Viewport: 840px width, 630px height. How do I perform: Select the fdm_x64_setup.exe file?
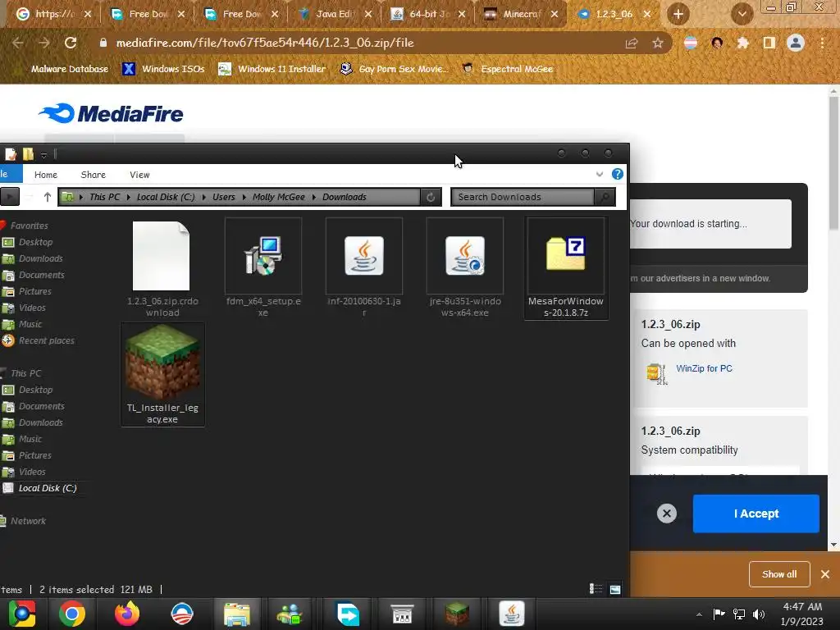pos(263,269)
